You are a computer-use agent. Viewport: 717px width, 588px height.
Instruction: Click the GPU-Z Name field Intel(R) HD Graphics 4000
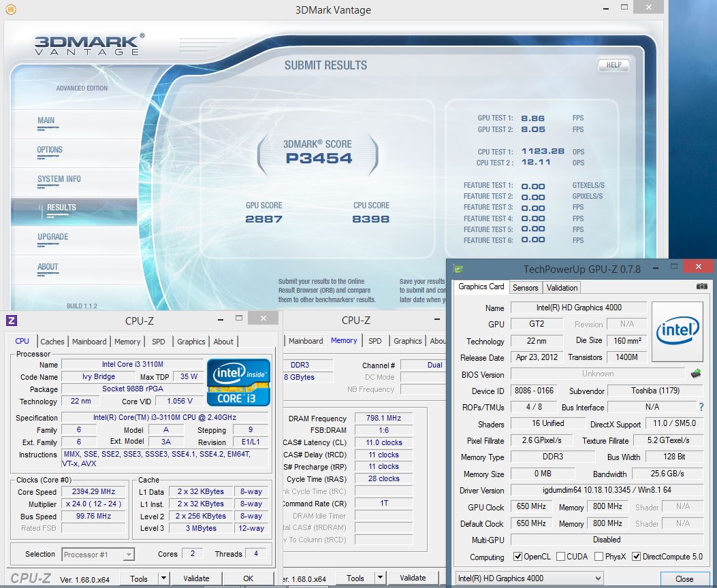579,308
